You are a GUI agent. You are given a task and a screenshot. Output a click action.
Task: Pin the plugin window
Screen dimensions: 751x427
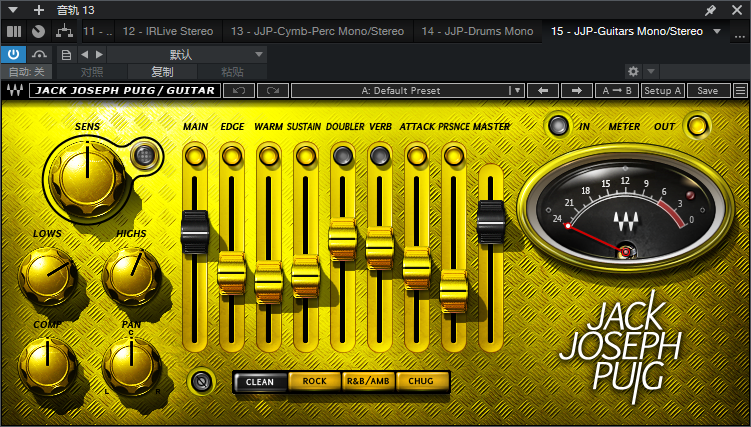710,10
